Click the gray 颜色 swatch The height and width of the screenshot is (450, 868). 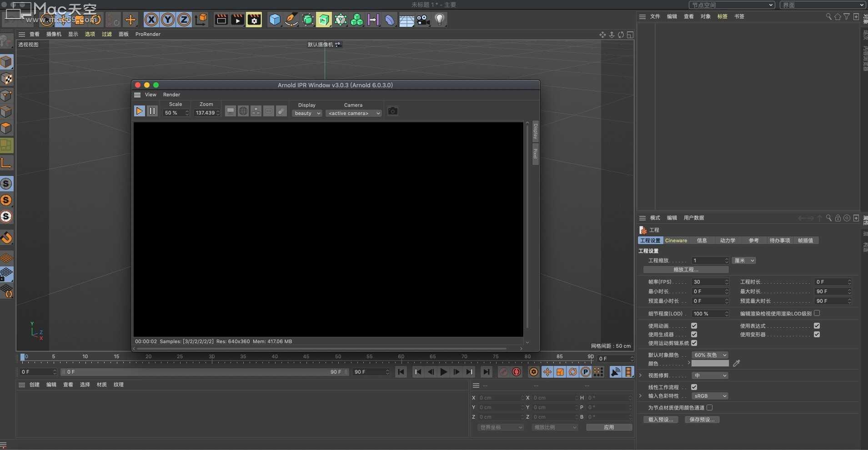point(710,363)
